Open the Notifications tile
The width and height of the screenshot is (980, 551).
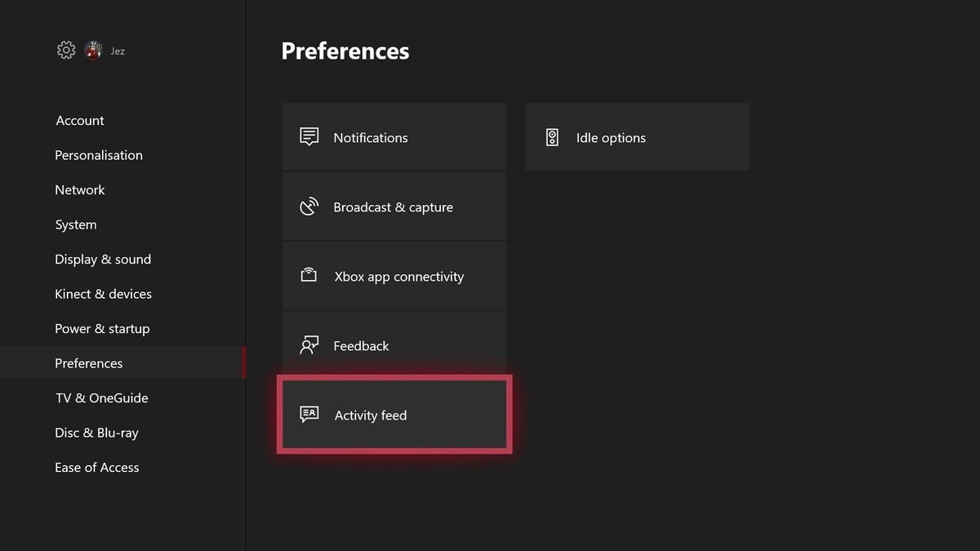(394, 136)
